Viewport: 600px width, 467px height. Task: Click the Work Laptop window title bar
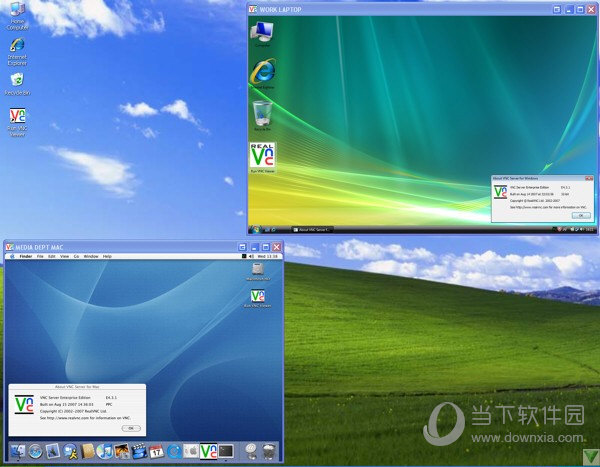[422, 9]
